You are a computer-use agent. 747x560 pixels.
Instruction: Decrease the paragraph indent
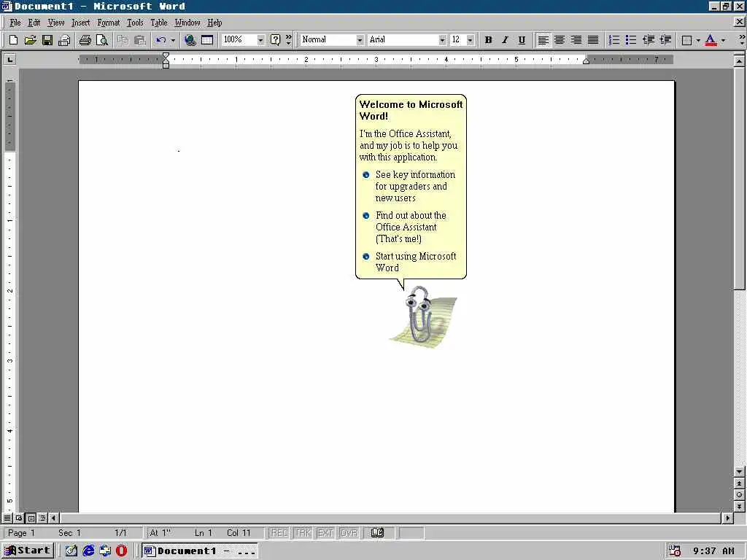(649, 40)
